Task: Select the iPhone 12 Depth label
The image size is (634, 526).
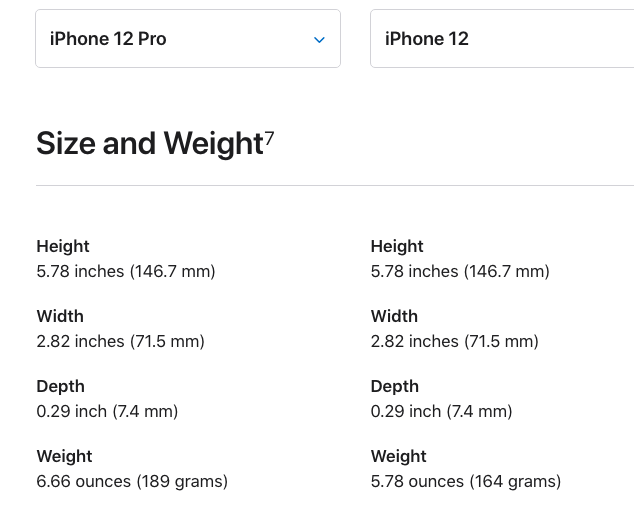Action: [x=395, y=387]
